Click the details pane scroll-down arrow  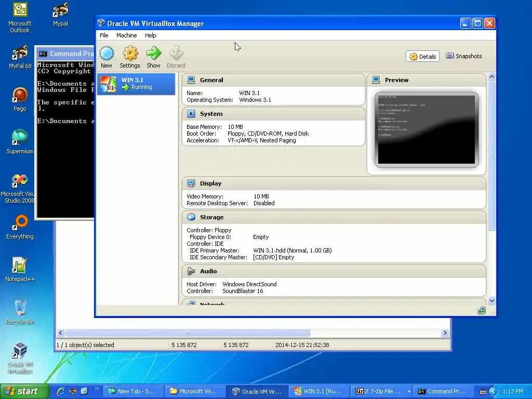pos(491,301)
